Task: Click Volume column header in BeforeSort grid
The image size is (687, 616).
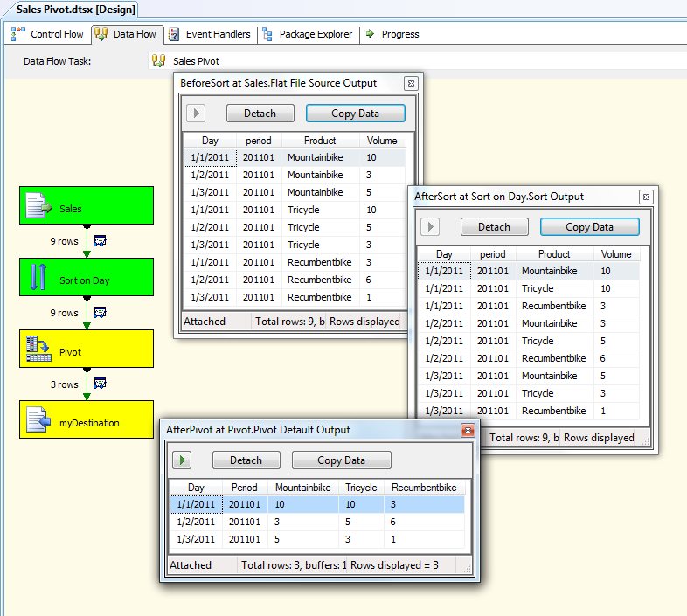Action: [x=382, y=141]
